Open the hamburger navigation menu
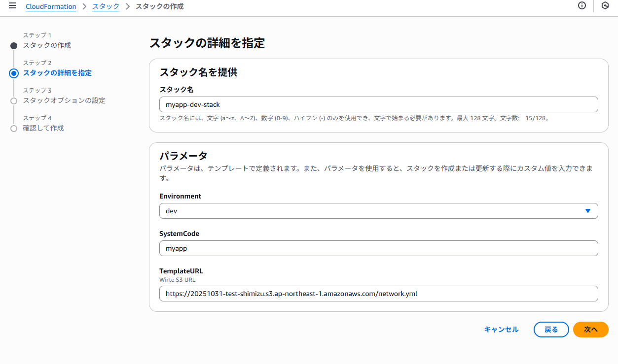618x364 pixels. pyautogui.click(x=12, y=6)
